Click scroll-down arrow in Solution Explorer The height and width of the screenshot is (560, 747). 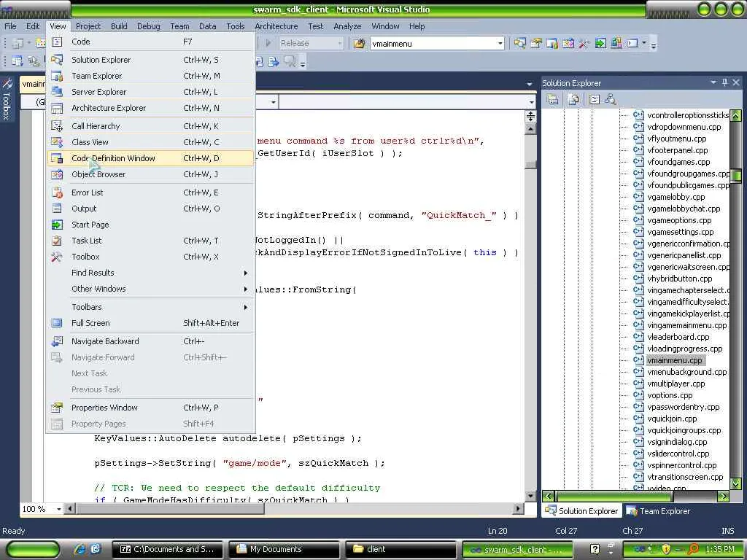point(736,484)
